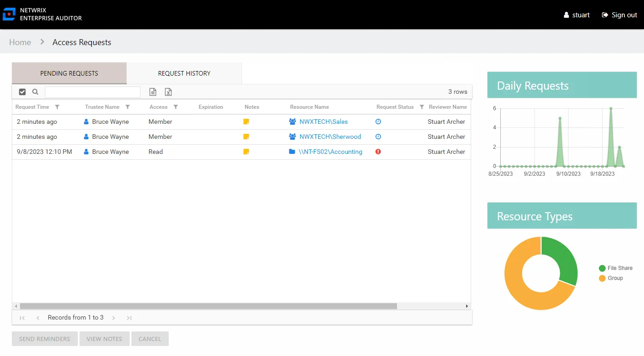The height and width of the screenshot is (356, 644).
Task: Click highest peak point in Daily Requests chart
Action: coord(611,108)
